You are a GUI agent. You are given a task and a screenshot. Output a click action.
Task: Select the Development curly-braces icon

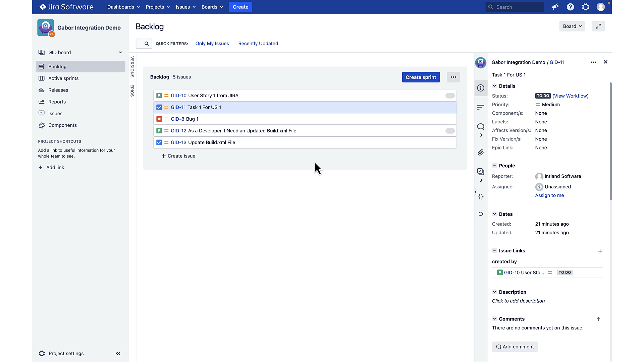pyautogui.click(x=480, y=197)
